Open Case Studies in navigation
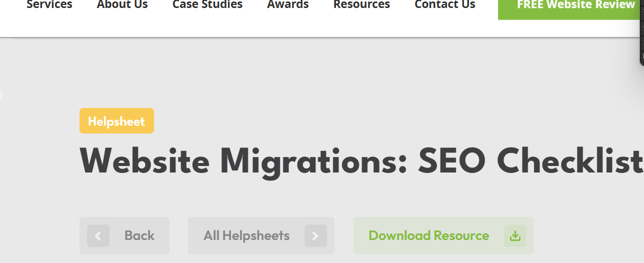The width and height of the screenshot is (644, 263). pos(207,5)
